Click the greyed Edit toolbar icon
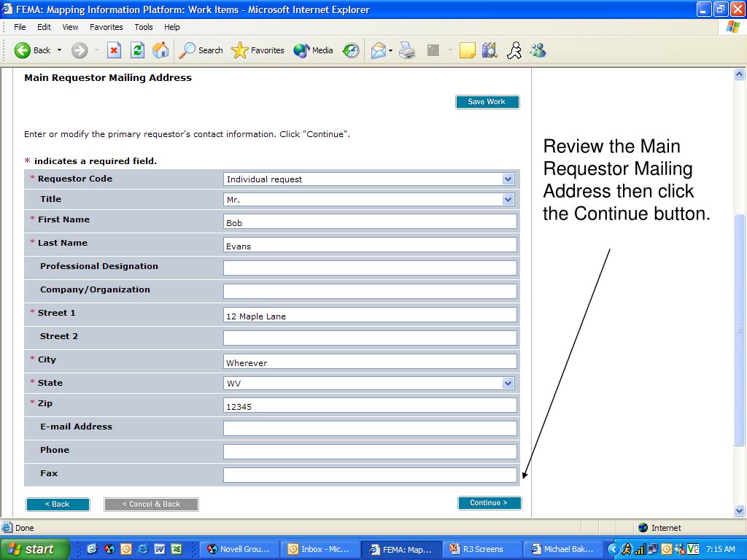 coord(433,50)
